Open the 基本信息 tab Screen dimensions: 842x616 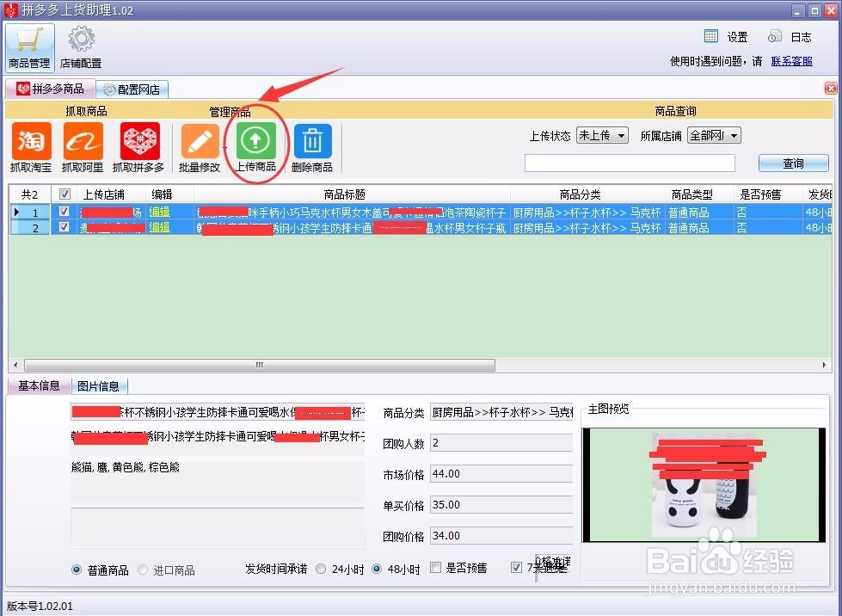tap(39, 385)
